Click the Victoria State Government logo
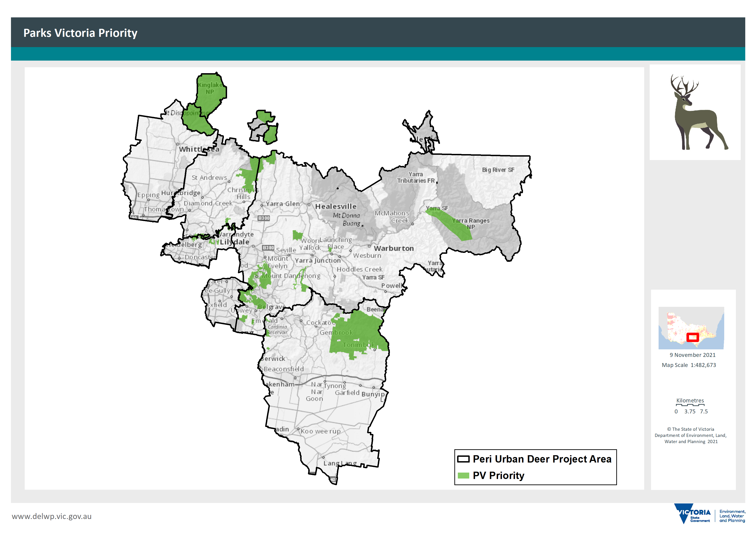 coord(693,514)
